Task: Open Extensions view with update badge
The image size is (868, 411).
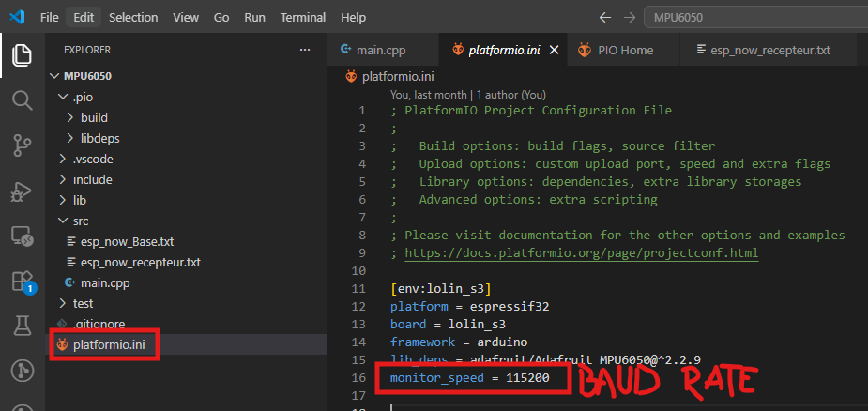Action: tap(23, 282)
